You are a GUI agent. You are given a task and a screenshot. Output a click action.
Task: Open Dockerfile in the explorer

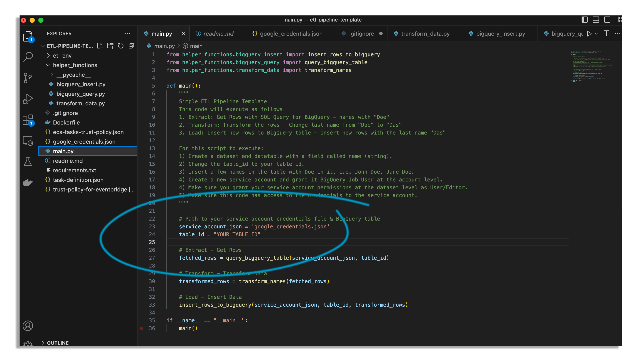pos(66,123)
